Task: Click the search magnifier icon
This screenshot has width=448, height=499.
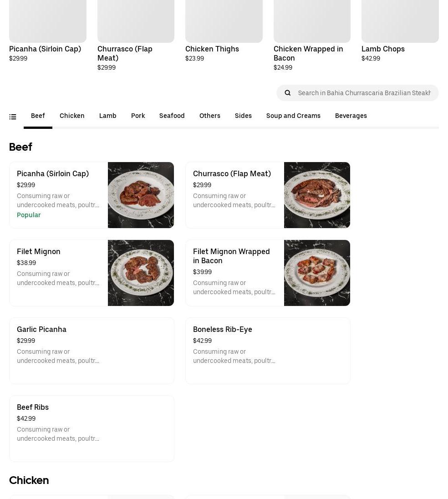Action: click(x=288, y=93)
